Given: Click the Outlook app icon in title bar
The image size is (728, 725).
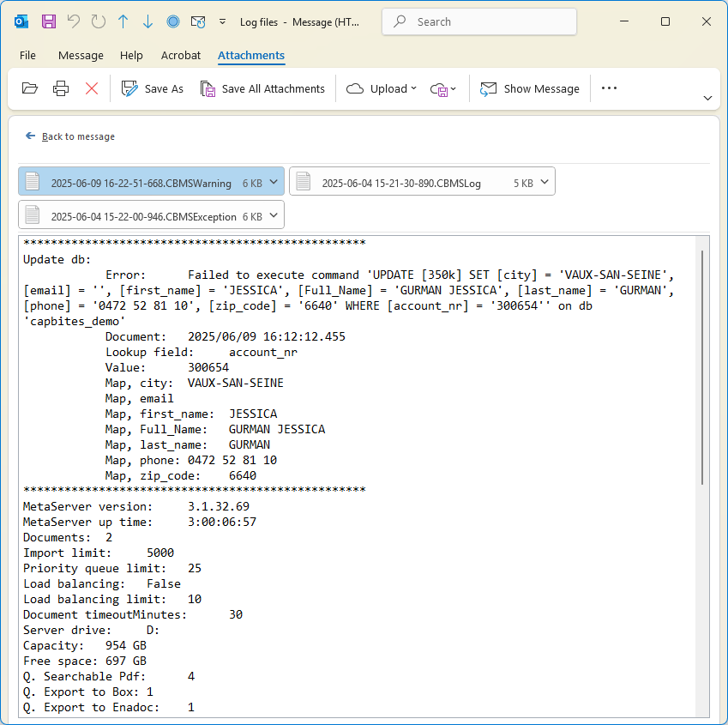Looking at the screenshot, I should pyautogui.click(x=21, y=21).
